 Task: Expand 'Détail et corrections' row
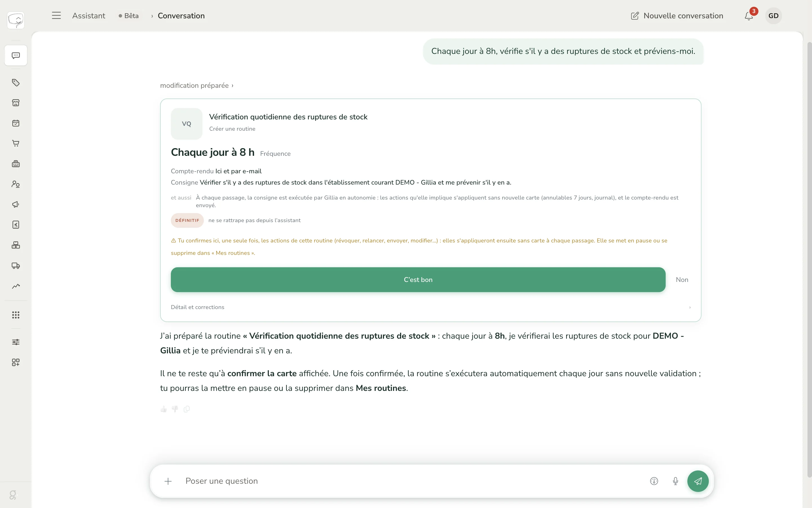[x=431, y=307]
